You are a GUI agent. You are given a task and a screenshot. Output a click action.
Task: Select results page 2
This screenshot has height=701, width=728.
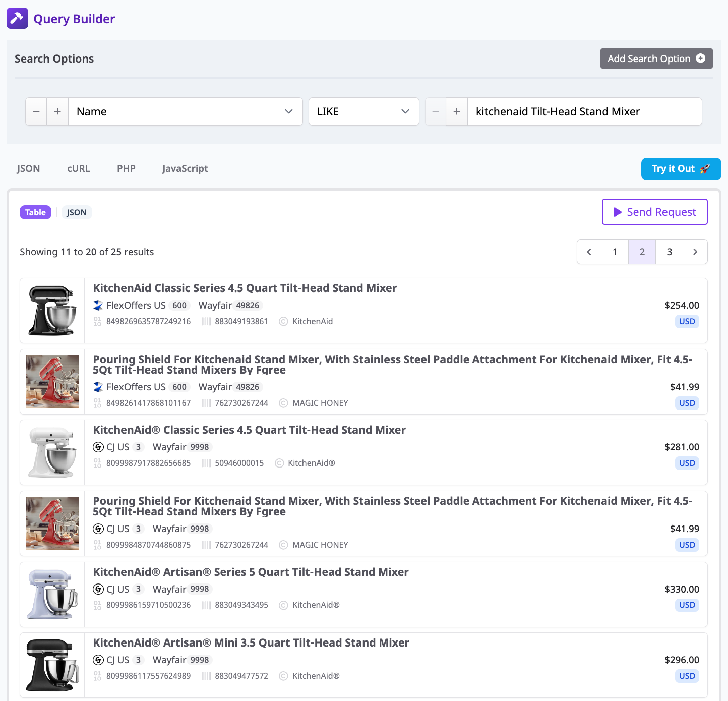pos(642,252)
